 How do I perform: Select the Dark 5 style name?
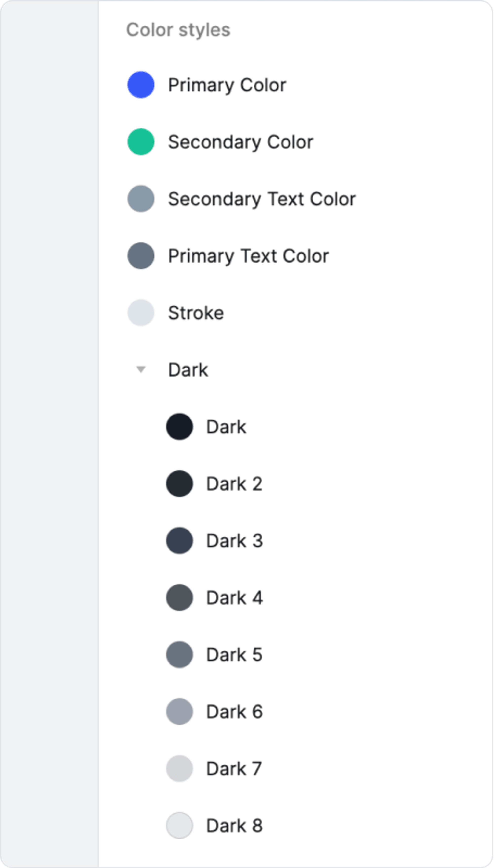click(234, 654)
